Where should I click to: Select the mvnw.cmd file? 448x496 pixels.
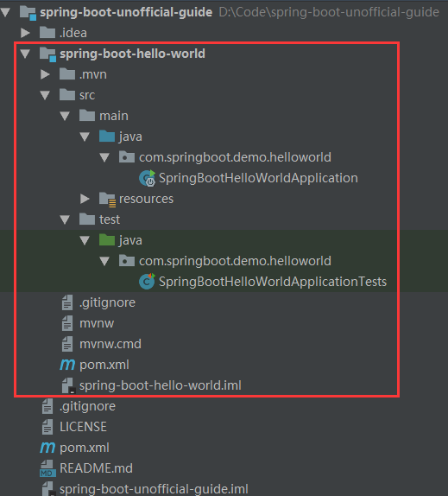coord(110,344)
